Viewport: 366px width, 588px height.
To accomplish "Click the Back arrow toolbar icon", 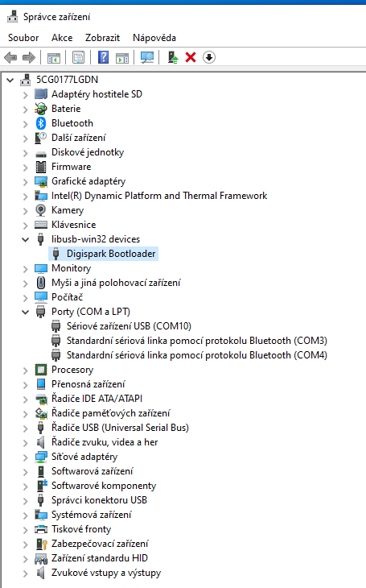I will pyautogui.click(x=10, y=57).
